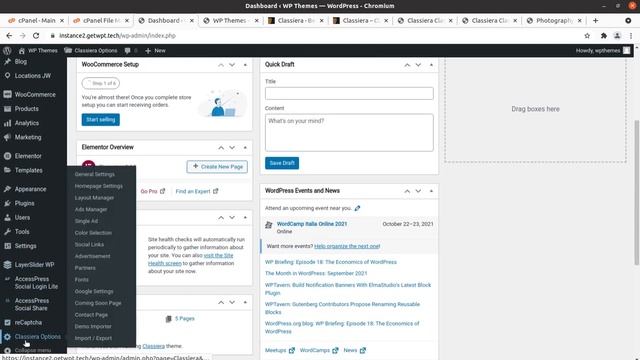Viewport: 640px width, 360px height.
Task: Go back with the browser back arrow
Action: click(9, 36)
